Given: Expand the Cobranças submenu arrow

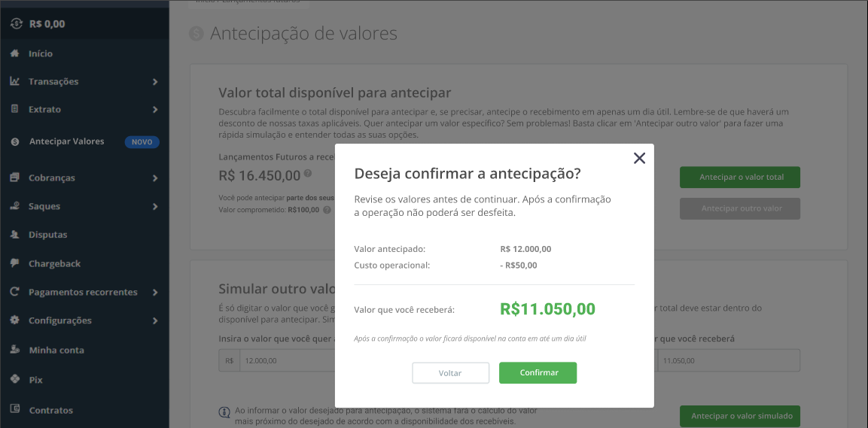Looking at the screenshot, I should 155,178.
